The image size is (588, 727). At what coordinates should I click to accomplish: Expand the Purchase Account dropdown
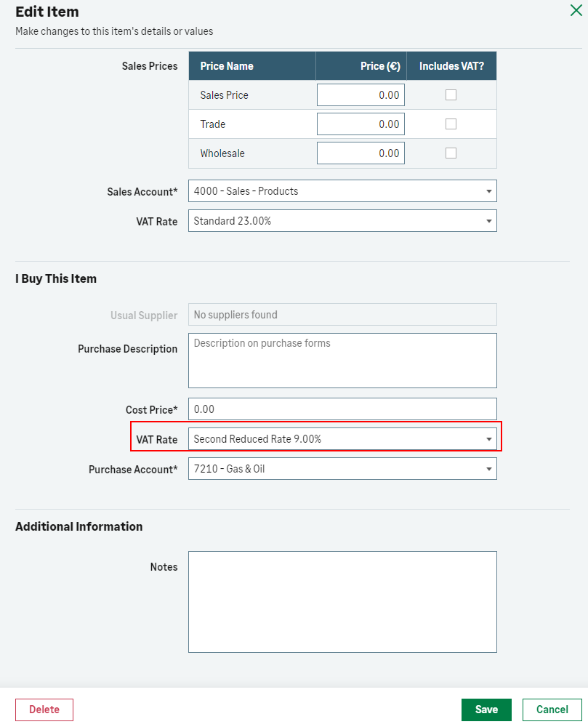342,469
